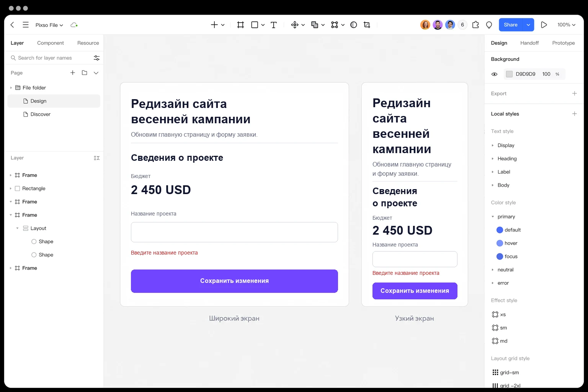
Task: Start presentation with play icon
Action: (x=544, y=25)
